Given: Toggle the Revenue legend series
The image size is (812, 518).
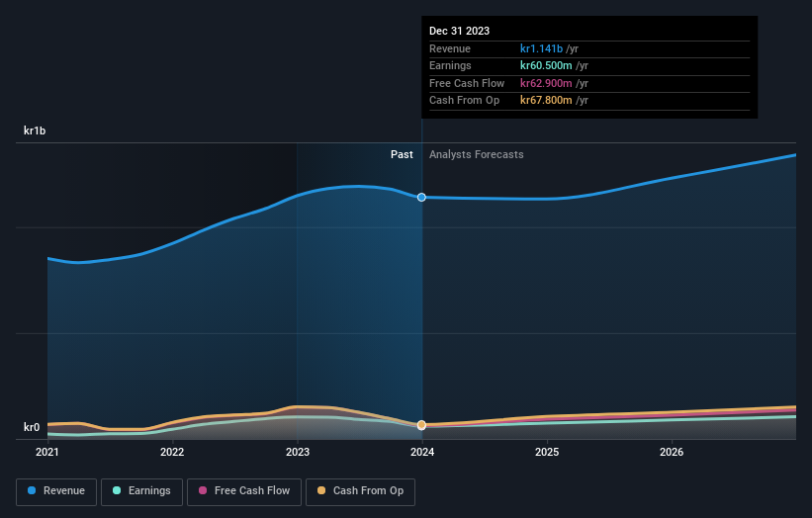Looking at the screenshot, I should pos(56,491).
